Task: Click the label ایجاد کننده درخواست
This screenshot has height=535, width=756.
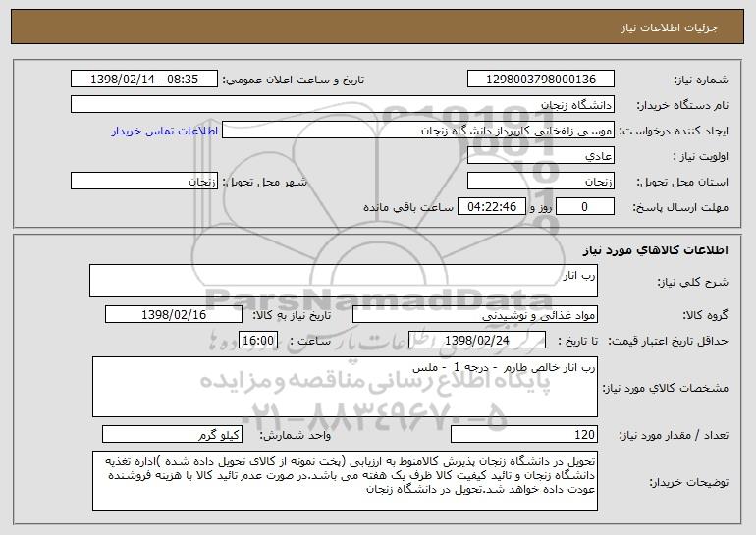Action: (x=674, y=131)
